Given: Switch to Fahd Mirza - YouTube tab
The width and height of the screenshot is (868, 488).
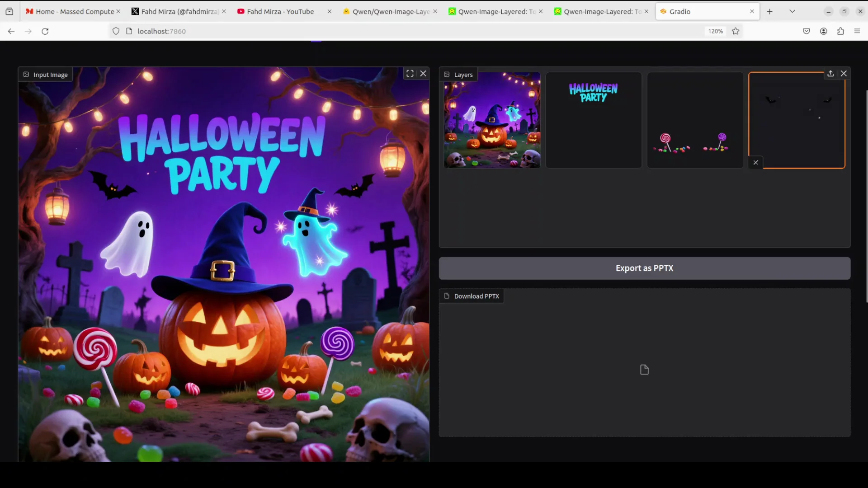Looking at the screenshot, I should tap(280, 11).
